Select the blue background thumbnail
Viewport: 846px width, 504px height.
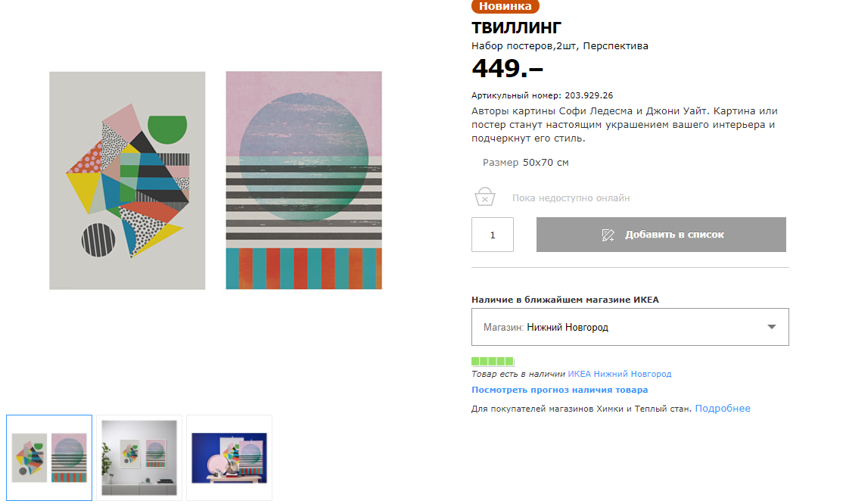229,458
